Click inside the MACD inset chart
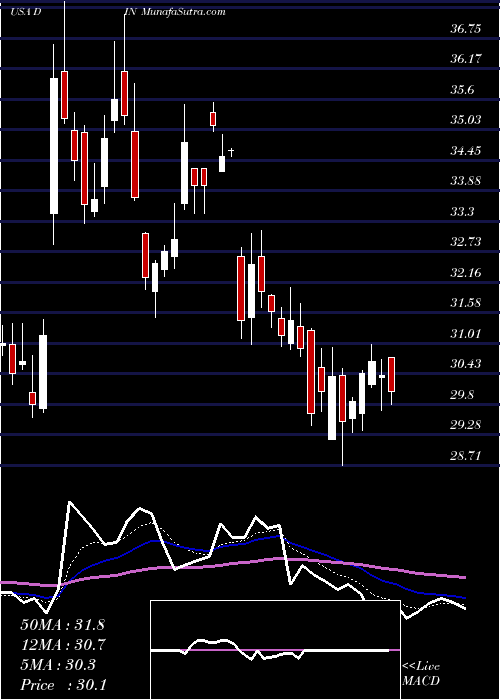The width and height of the screenshot is (500, 700). pyautogui.click(x=275, y=650)
